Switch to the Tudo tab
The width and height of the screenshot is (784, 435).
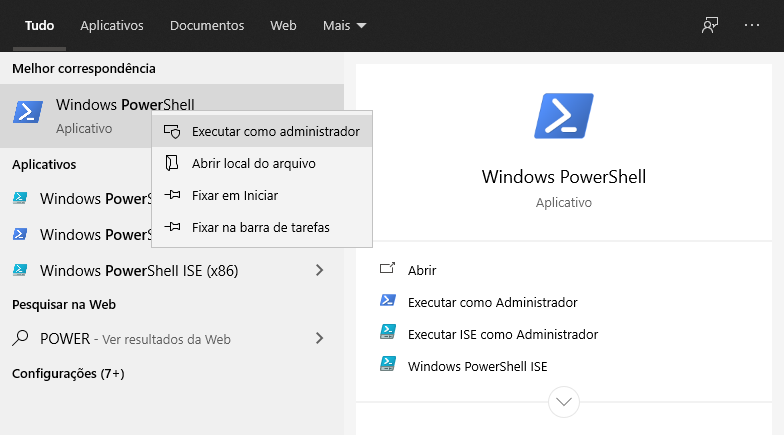coord(40,26)
